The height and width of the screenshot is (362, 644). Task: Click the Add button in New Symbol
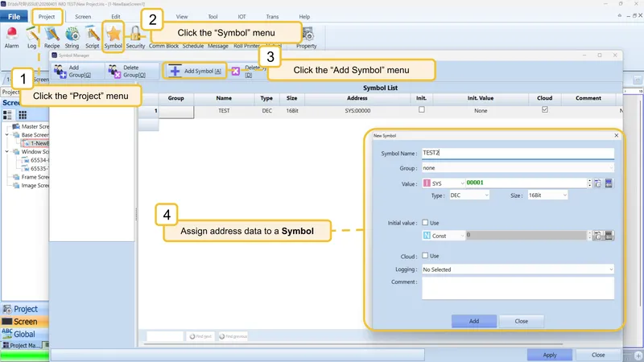[474, 321]
